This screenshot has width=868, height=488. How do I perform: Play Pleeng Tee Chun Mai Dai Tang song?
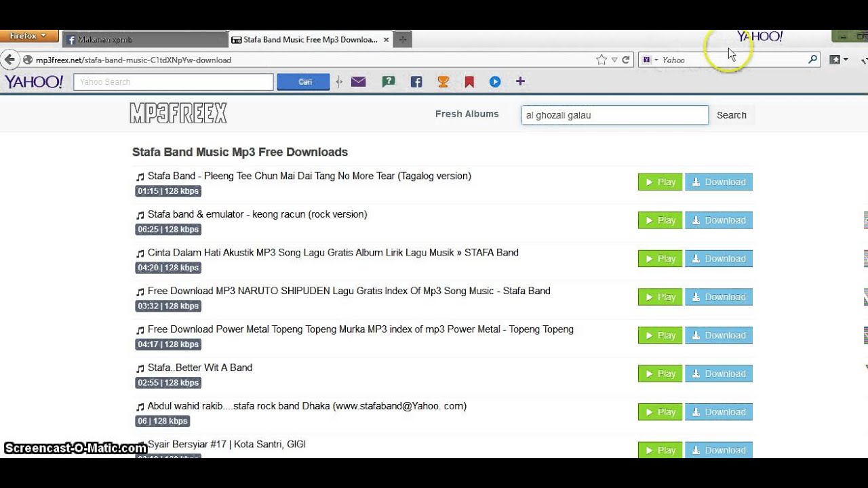(x=660, y=182)
